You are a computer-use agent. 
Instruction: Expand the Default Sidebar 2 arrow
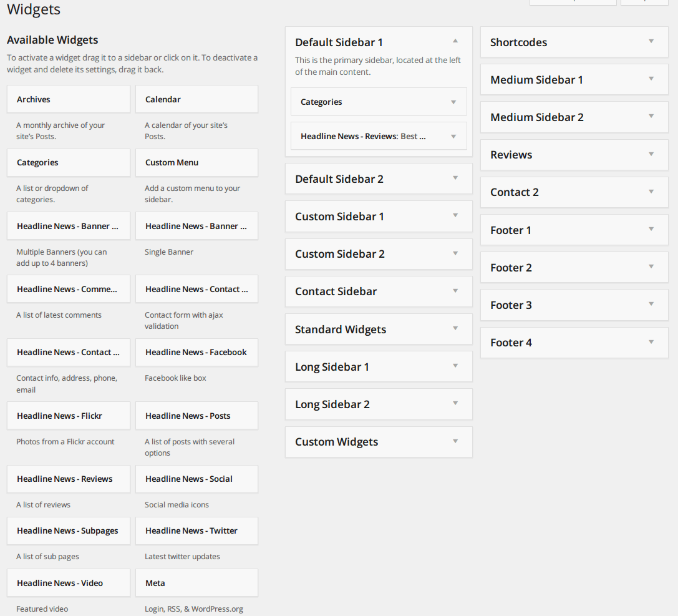pyautogui.click(x=455, y=178)
